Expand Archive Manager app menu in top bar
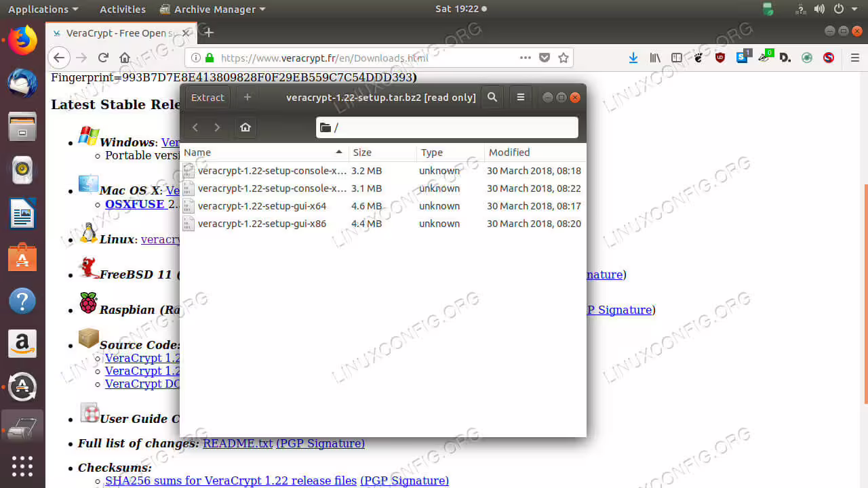The height and width of the screenshot is (488, 868). click(212, 9)
